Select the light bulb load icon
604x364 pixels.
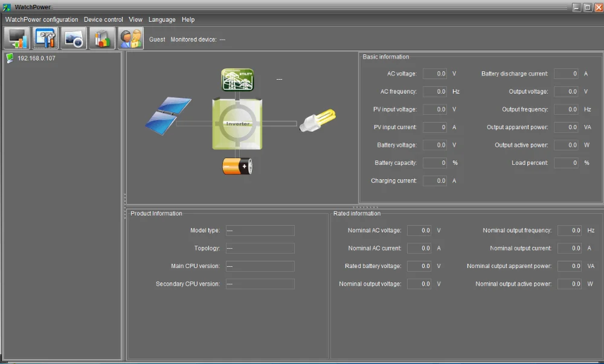[318, 118]
